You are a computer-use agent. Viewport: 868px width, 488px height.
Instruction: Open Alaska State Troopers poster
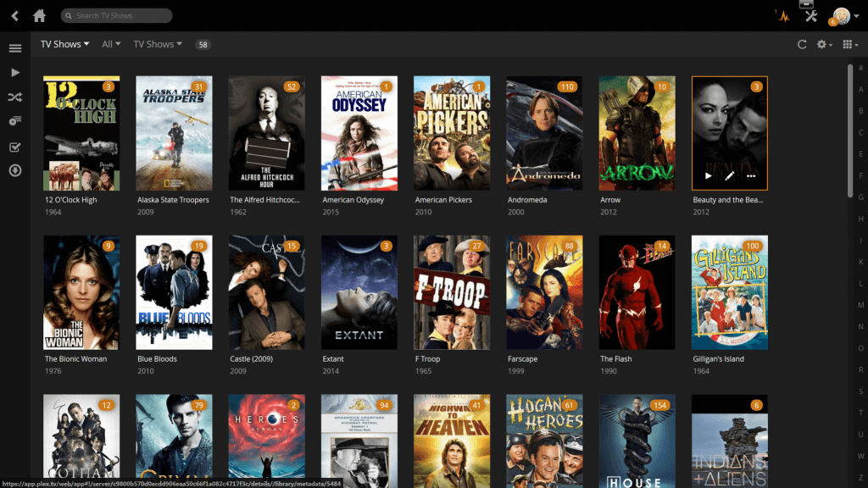coord(174,133)
